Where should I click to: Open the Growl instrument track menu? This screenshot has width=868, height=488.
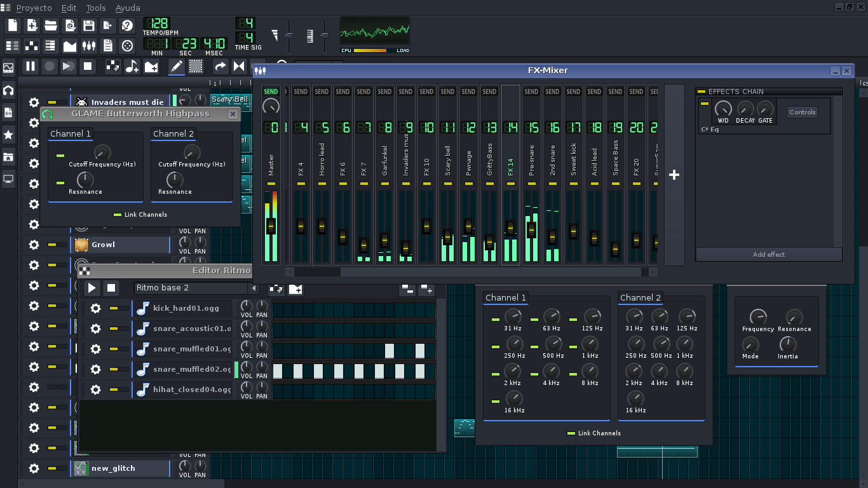click(121, 245)
